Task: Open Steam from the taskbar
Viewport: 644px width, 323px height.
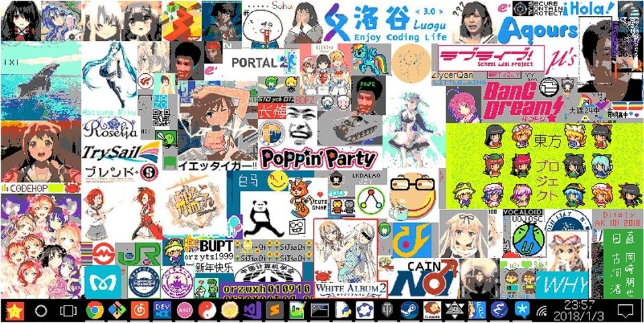Action: click(x=409, y=310)
